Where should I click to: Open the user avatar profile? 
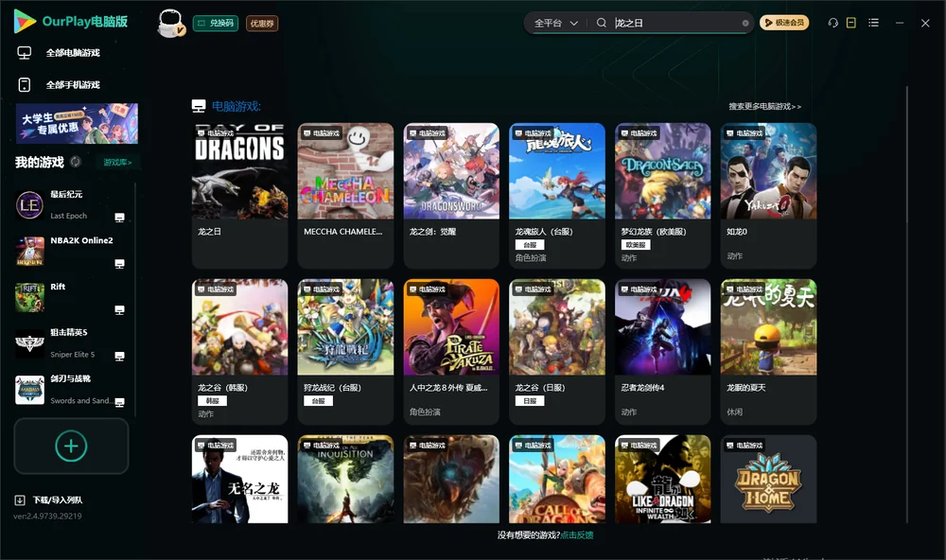[x=170, y=24]
